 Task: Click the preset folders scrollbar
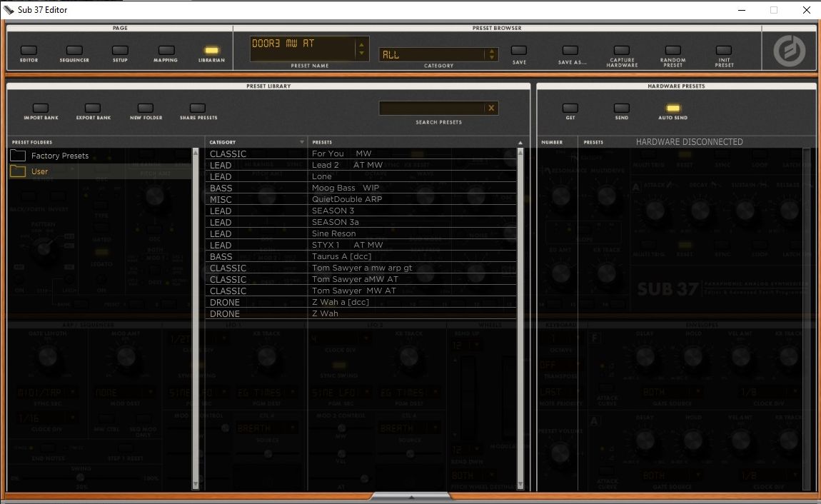pyautogui.click(x=196, y=318)
